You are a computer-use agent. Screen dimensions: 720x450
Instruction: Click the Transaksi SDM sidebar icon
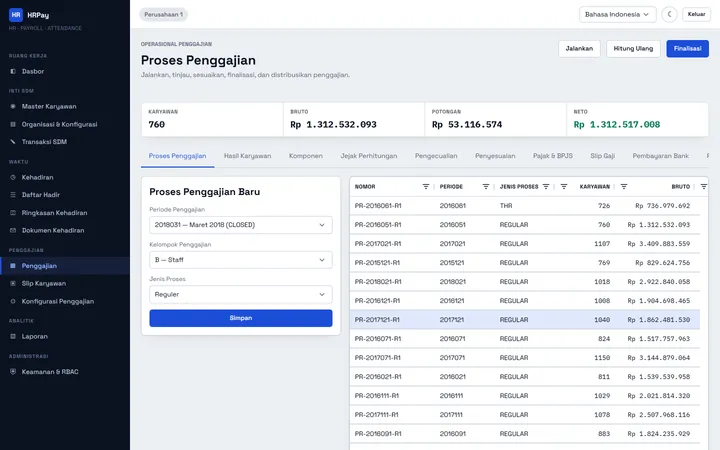[x=13, y=142]
